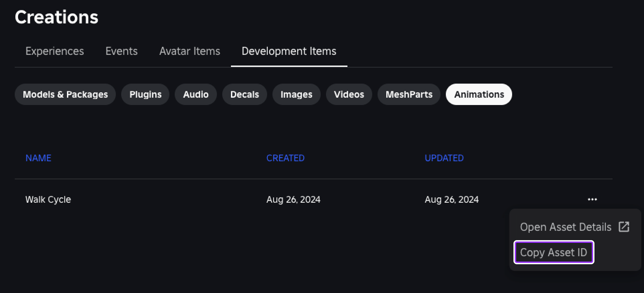Show the Plugins category

145,94
